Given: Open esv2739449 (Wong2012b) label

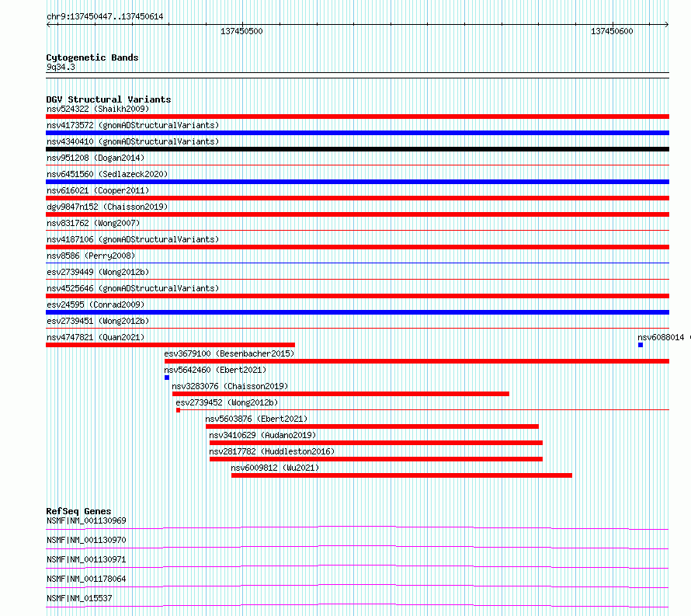Looking at the screenshot, I should click(98, 272).
